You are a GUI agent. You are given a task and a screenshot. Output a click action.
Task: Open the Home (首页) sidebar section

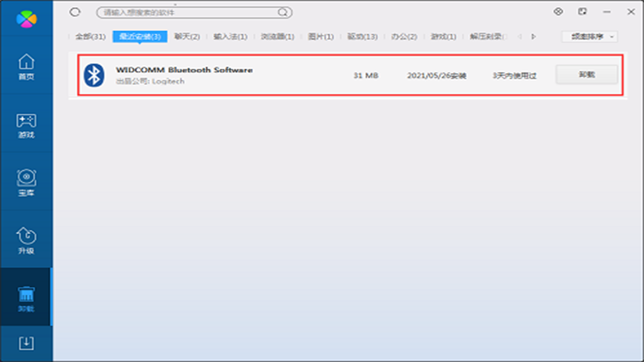[x=26, y=67]
